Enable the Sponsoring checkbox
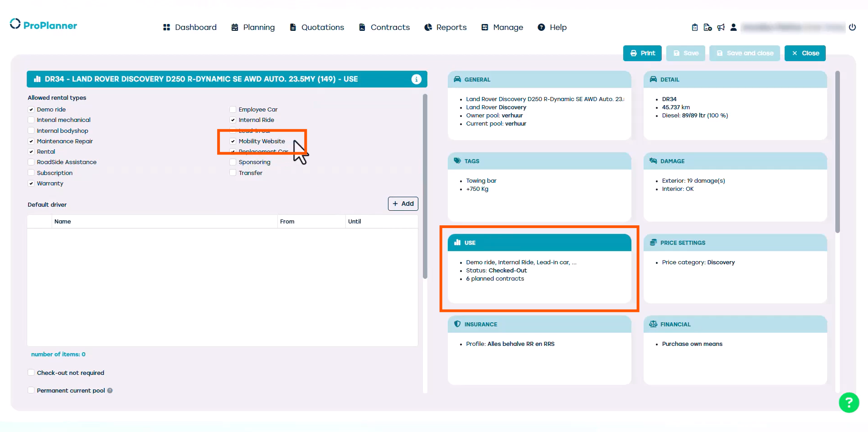Image resolution: width=868 pixels, height=432 pixels. 233,162
